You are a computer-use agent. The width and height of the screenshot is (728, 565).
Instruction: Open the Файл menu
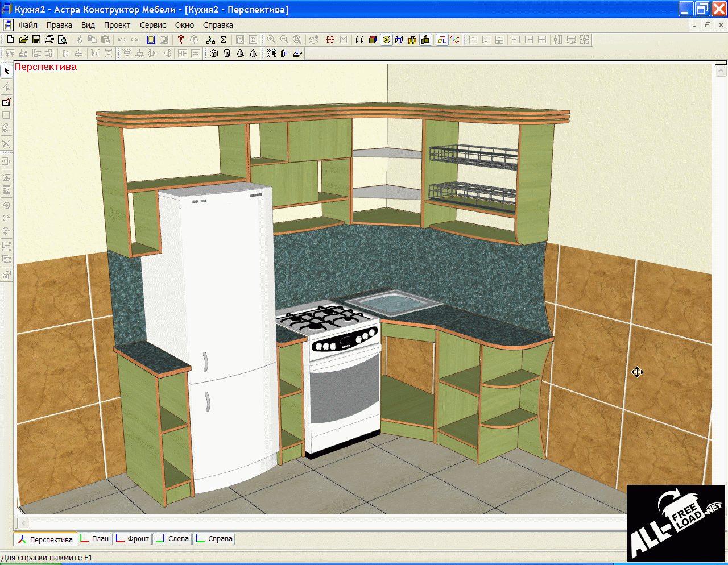[28, 25]
